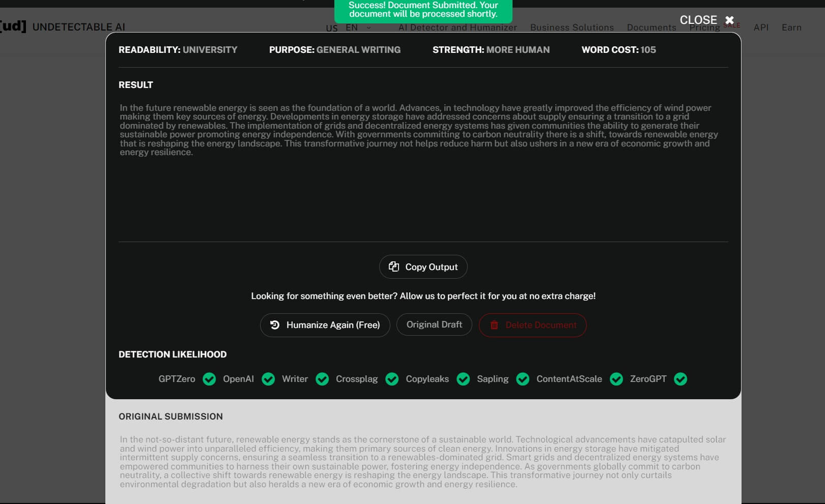Select Business Solutions from navigation
The image size is (825, 504).
[572, 27]
